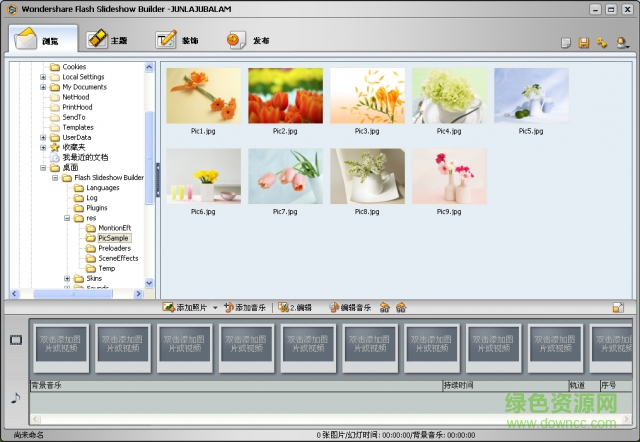Click the film strip icon beside the storyboard
This screenshot has width=640, height=442.
point(15,340)
